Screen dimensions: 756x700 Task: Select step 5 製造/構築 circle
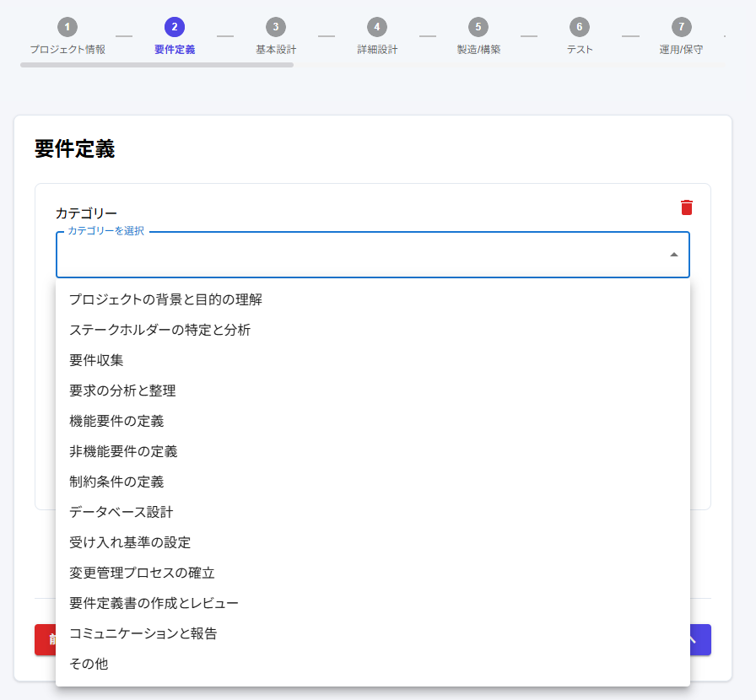point(478,26)
